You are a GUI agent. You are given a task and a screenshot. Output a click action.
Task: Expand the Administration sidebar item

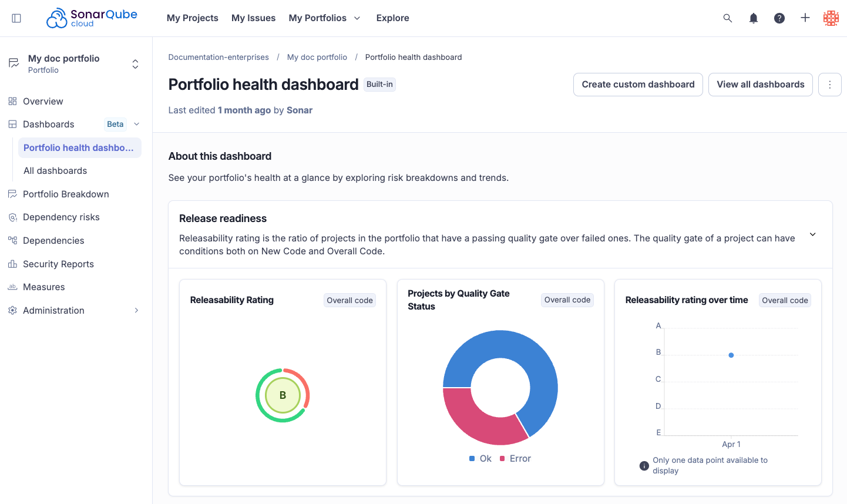pyautogui.click(x=136, y=310)
